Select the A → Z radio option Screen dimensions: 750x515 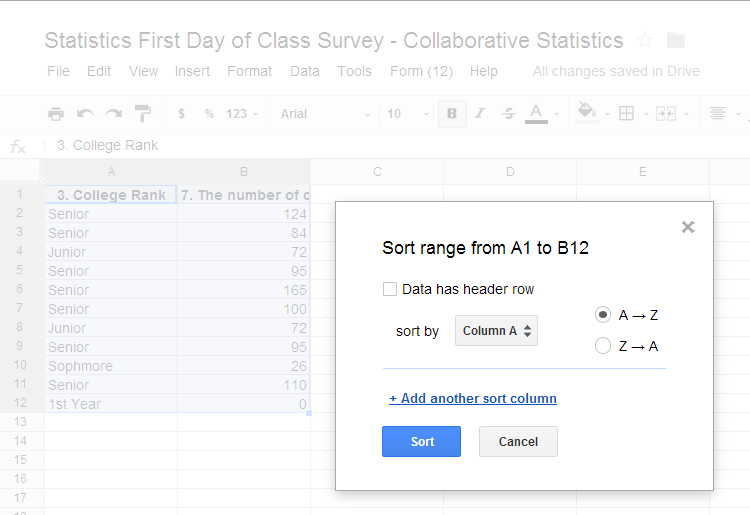[603, 315]
